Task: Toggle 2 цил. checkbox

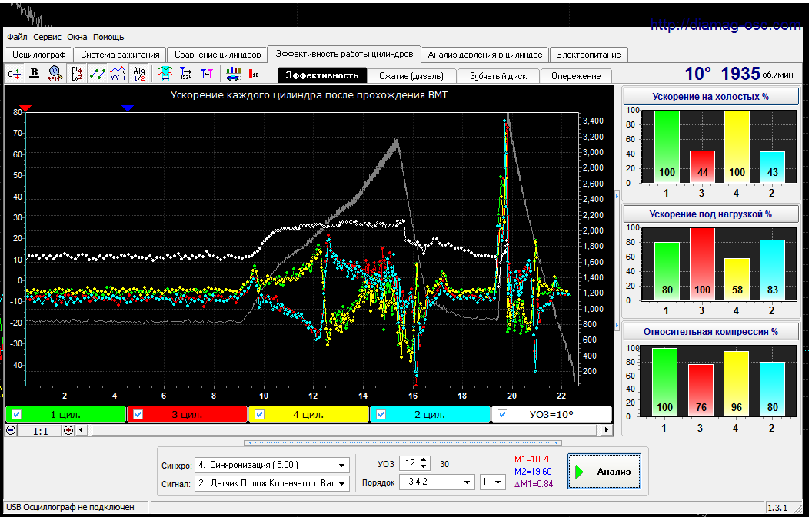Action: click(x=381, y=415)
